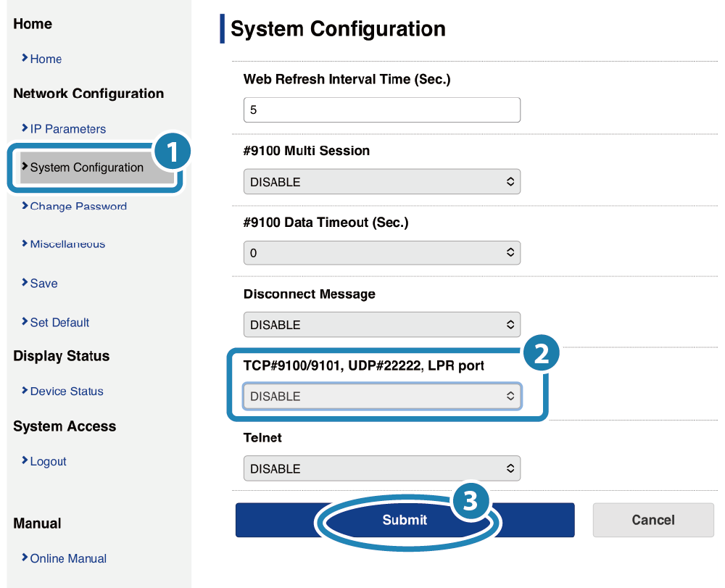Click Save in the sidebar
The image size is (725, 588).
[43, 283]
